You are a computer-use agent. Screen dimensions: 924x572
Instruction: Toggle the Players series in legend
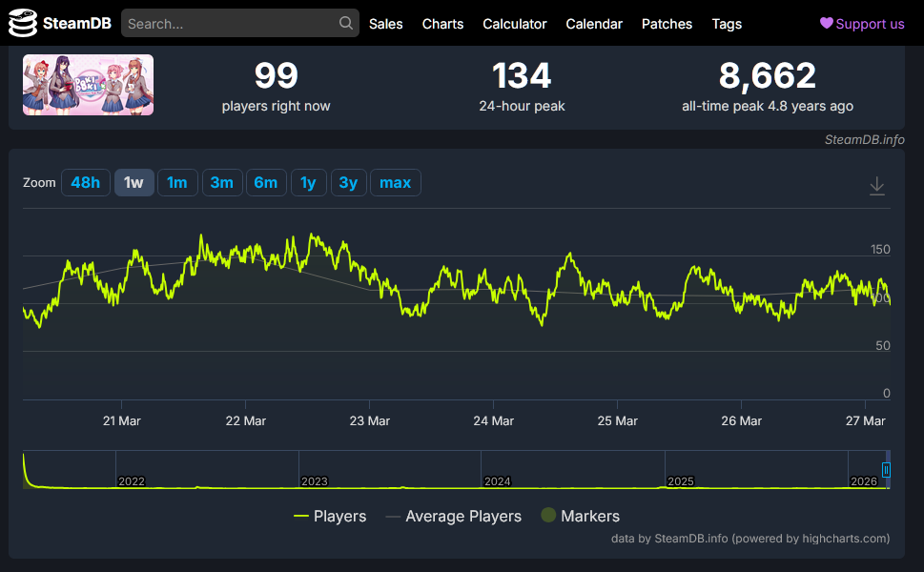(330, 516)
